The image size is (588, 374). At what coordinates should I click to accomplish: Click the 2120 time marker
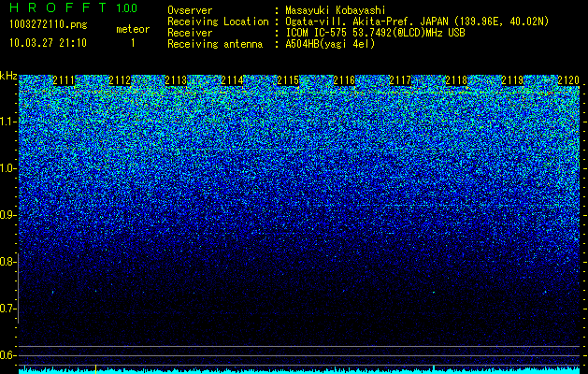coord(568,80)
